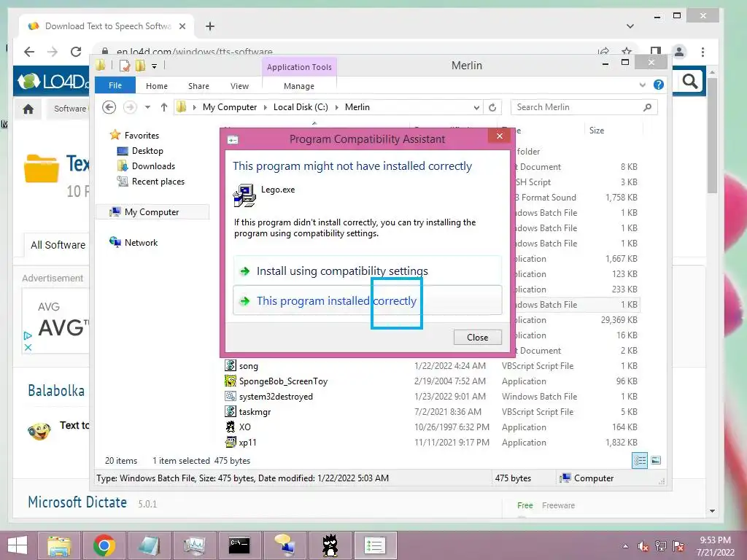Click the Close button in Compatibility Assistant
747x560 pixels.
477,337
